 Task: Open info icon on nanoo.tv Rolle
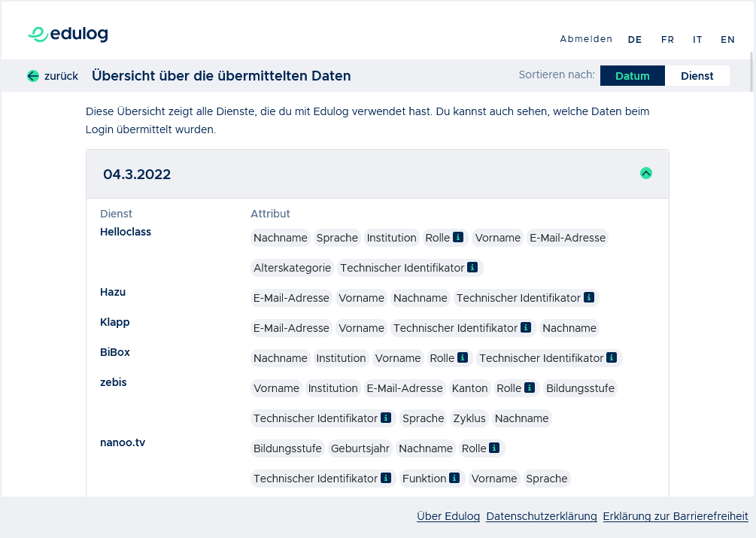pyautogui.click(x=494, y=448)
